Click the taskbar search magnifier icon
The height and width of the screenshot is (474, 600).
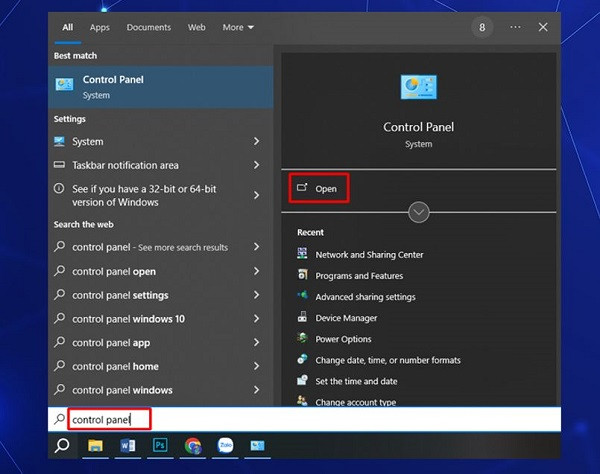[x=62, y=446]
